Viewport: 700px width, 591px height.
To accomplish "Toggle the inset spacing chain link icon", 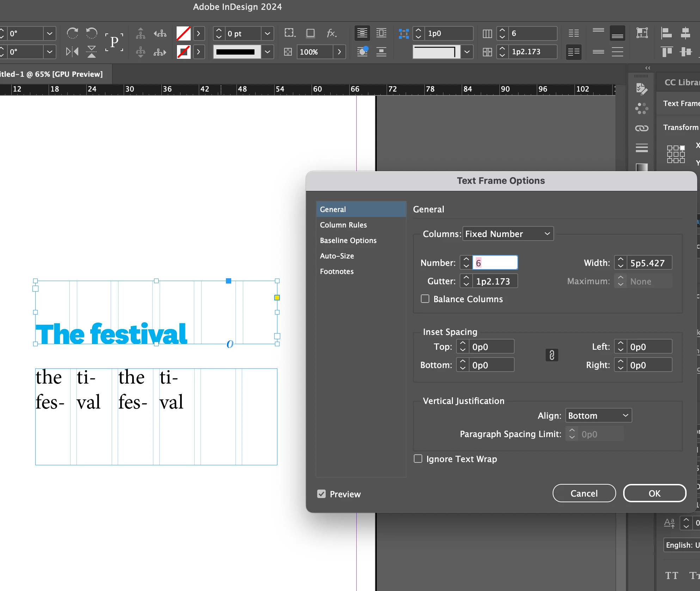I will point(552,355).
